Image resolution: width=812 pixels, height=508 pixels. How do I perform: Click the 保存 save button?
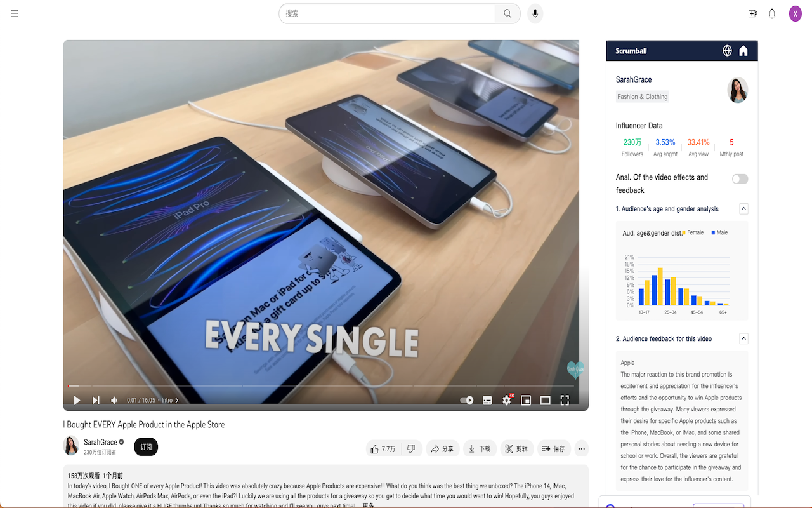point(554,449)
